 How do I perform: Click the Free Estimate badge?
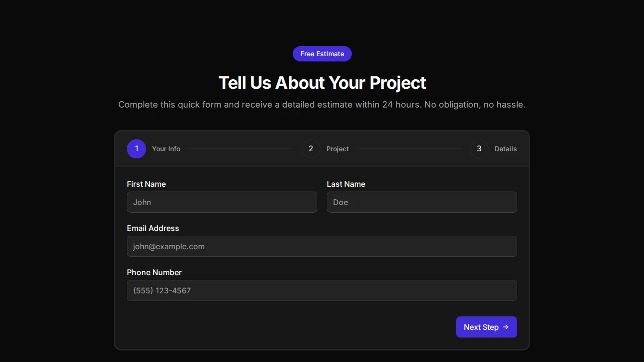click(322, 54)
